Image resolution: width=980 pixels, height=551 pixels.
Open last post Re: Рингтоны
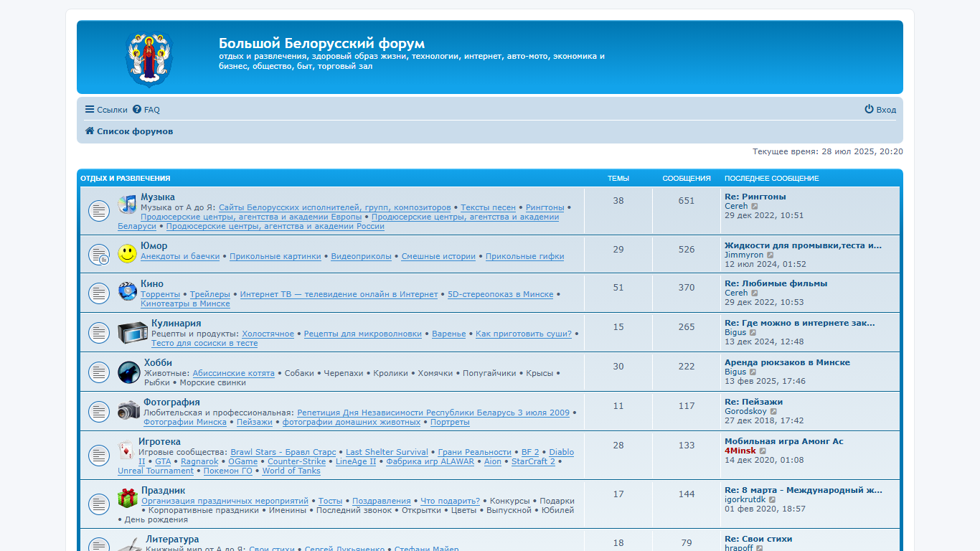pyautogui.click(x=755, y=197)
